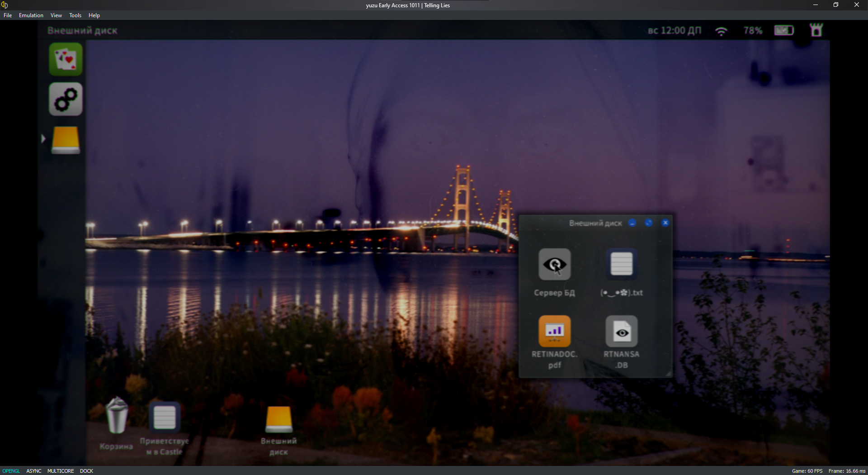Open the File menu
The width and height of the screenshot is (868, 475).
point(8,15)
